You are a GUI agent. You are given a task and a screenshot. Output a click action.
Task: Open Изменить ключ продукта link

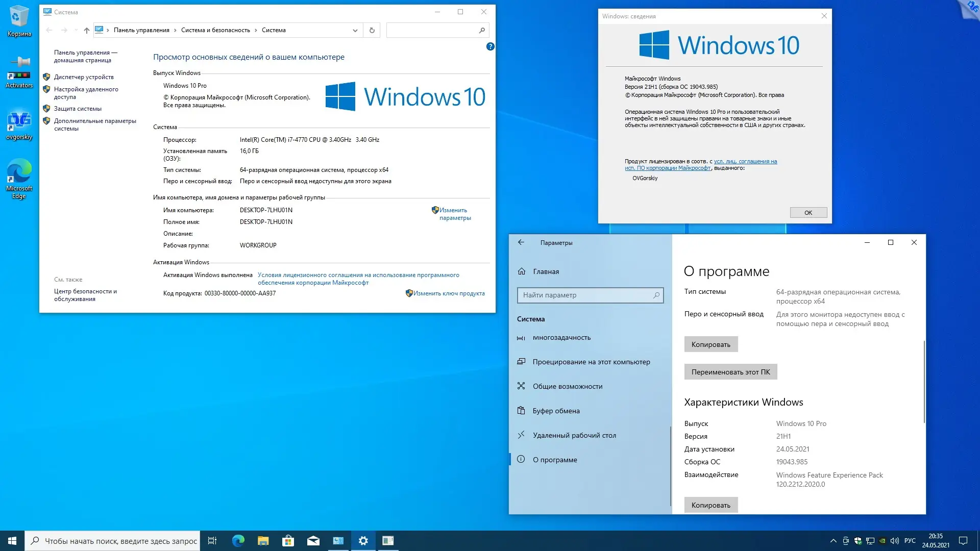(x=449, y=293)
